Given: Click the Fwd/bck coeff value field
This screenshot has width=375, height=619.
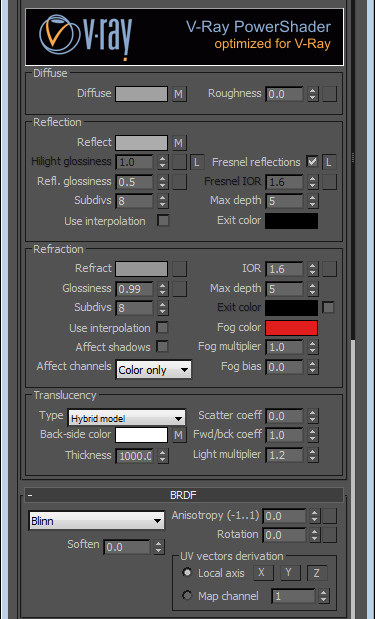Looking at the screenshot, I should 284,435.
